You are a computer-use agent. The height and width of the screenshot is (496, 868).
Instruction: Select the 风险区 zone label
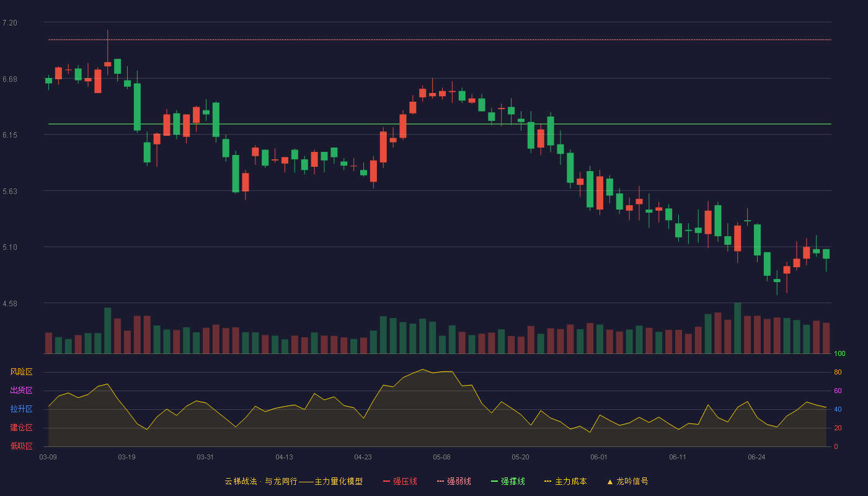21,372
